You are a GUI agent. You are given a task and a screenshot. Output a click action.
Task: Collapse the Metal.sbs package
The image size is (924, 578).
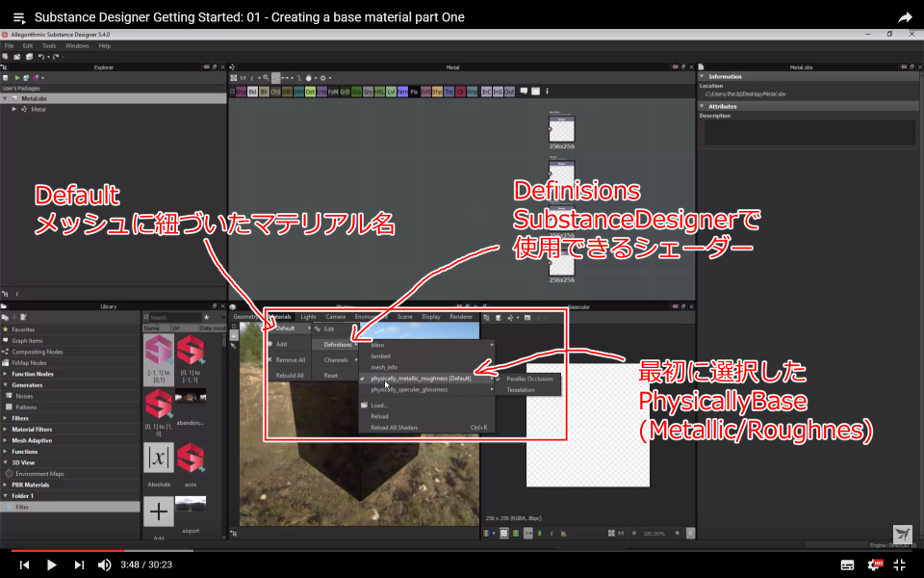(6, 98)
